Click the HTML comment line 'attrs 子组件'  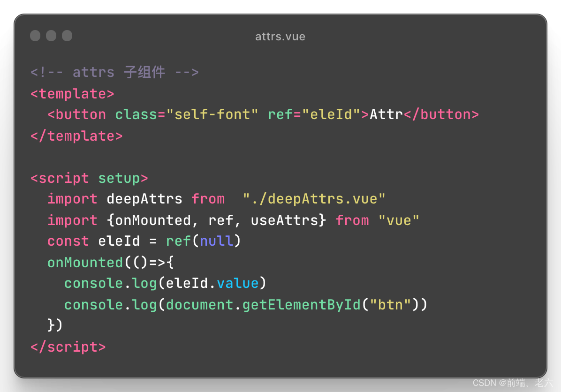(x=114, y=72)
